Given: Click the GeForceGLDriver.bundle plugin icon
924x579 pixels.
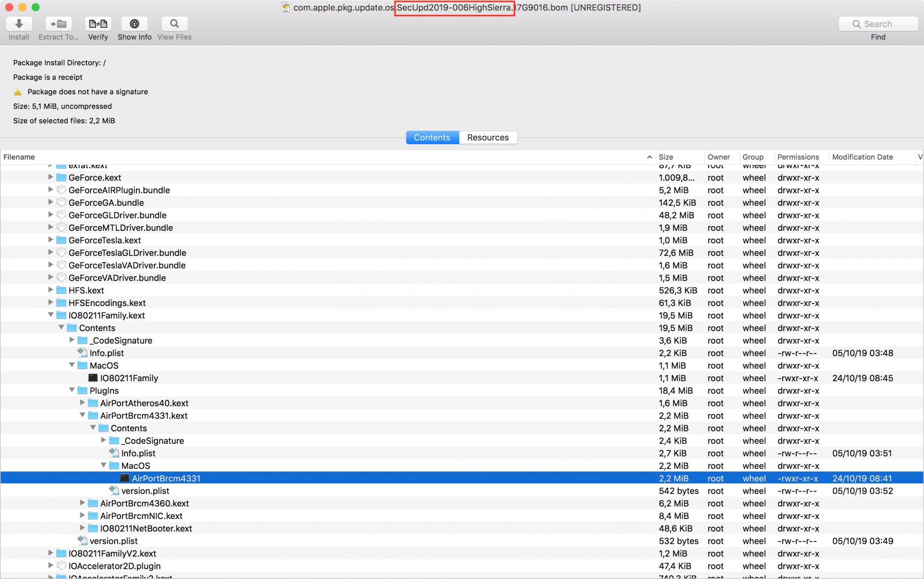Looking at the screenshot, I should click(x=61, y=215).
